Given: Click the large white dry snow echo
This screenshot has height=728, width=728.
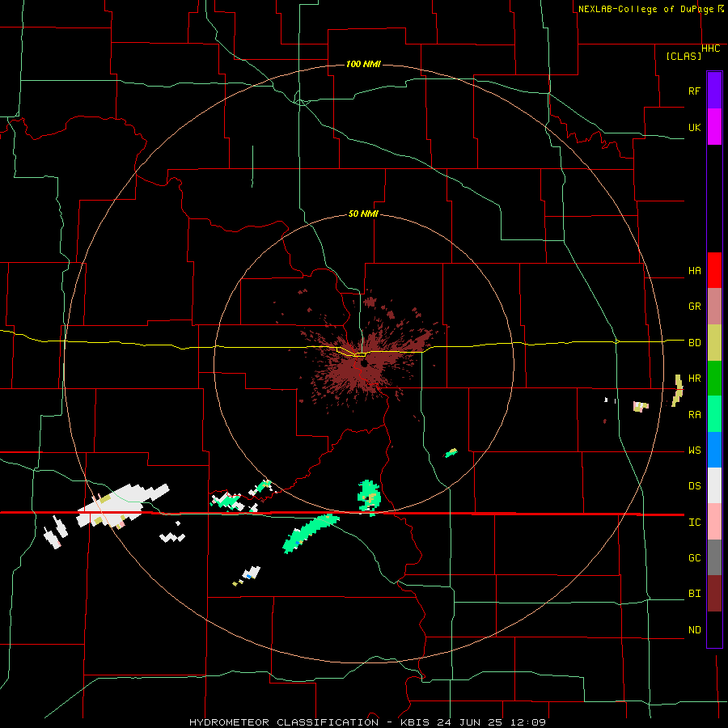Looking at the screenshot, I should point(123,506).
